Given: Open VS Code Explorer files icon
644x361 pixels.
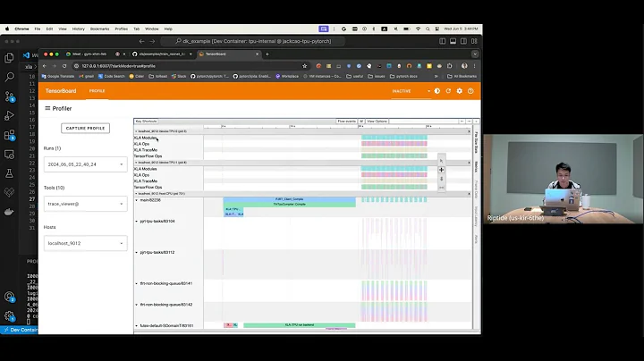Looking at the screenshot, I should pyautogui.click(x=9, y=58).
